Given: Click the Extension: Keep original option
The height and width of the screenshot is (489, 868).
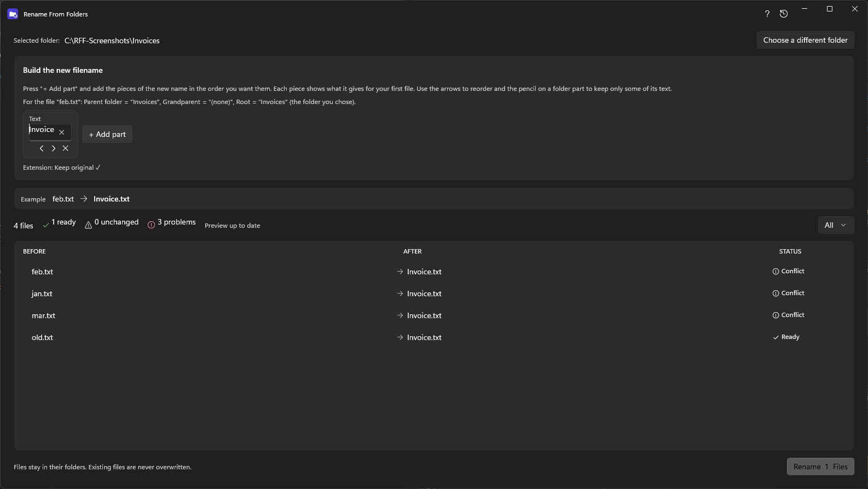Looking at the screenshot, I should pyautogui.click(x=62, y=168).
